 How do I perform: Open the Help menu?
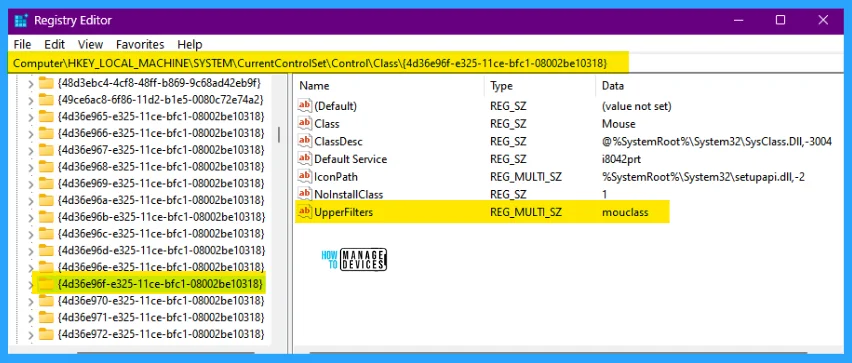(190, 45)
